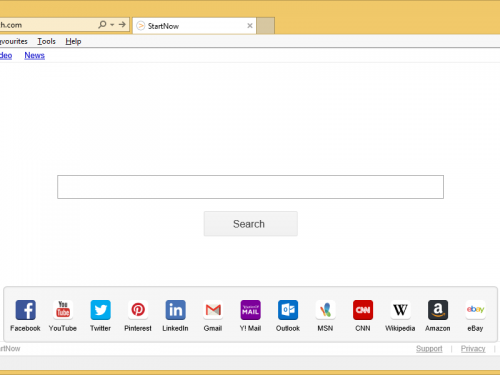The image size is (500, 375).
Task: Click the YouTube text label
Action: click(x=63, y=328)
